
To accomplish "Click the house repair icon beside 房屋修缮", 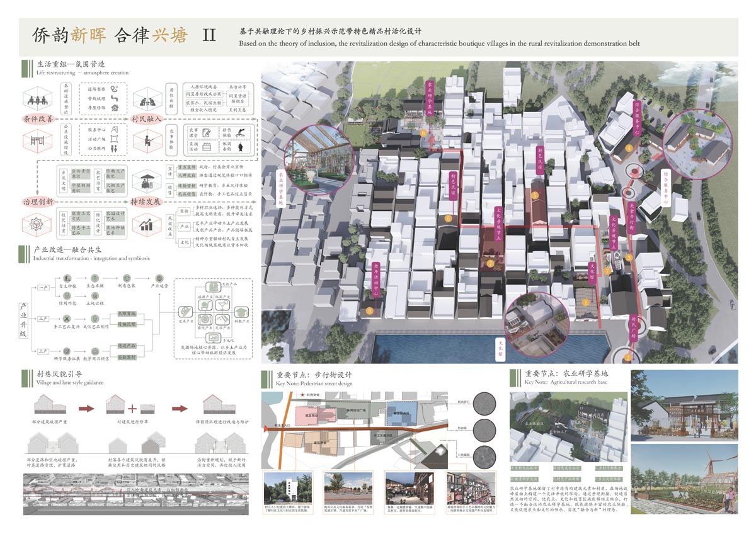I will [x=115, y=108].
